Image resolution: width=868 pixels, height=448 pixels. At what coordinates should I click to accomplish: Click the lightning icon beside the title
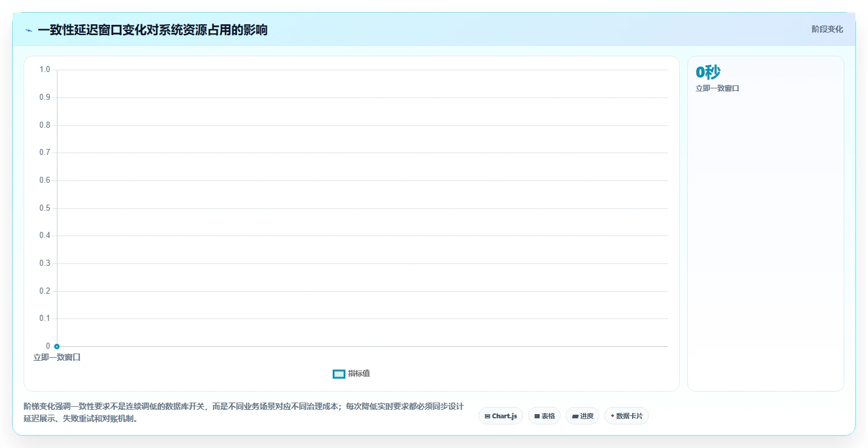(x=29, y=30)
